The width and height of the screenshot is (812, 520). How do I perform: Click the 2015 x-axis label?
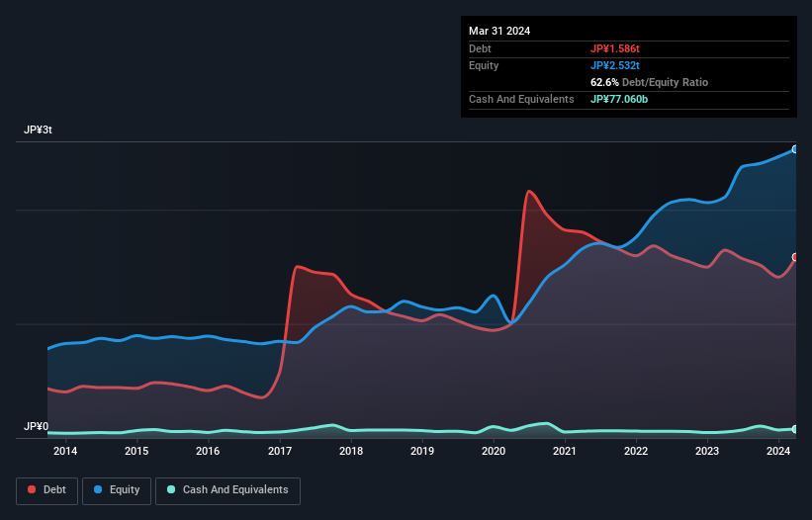pyautogui.click(x=136, y=451)
